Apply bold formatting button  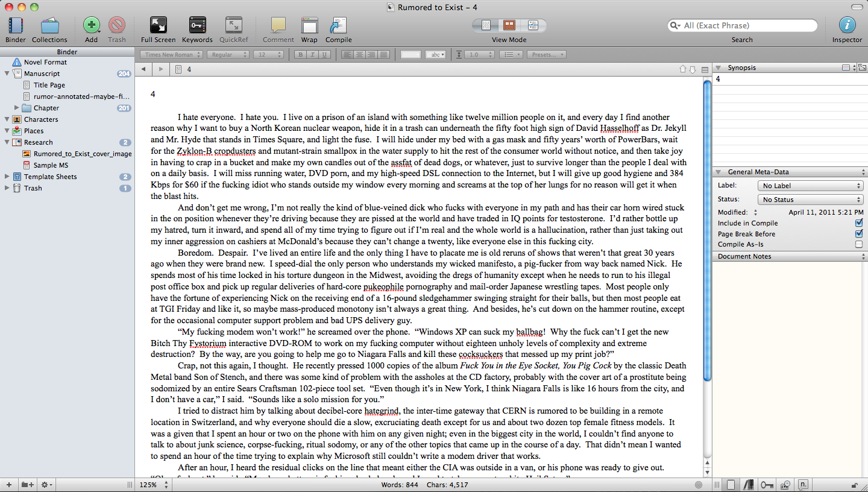(301, 55)
